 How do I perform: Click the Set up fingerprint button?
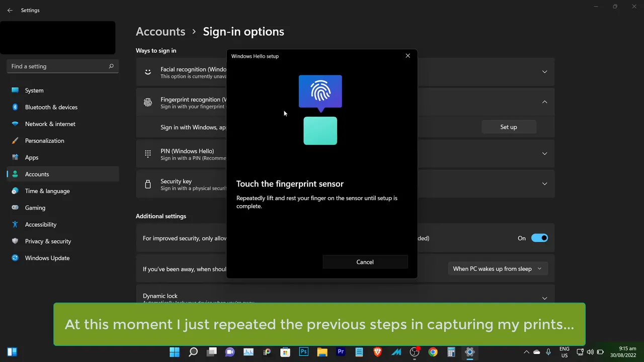pyautogui.click(x=509, y=127)
